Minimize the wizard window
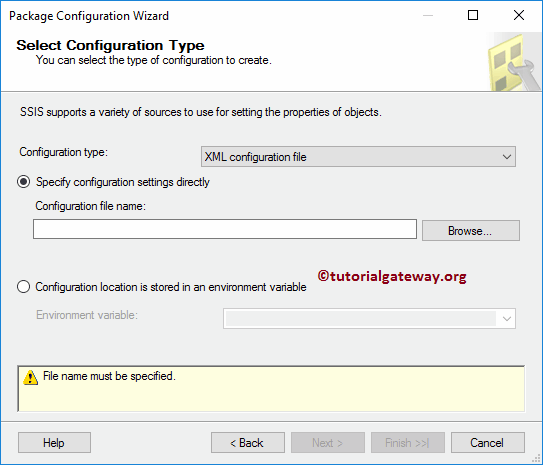Image resolution: width=543 pixels, height=465 pixels. pos(428,15)
